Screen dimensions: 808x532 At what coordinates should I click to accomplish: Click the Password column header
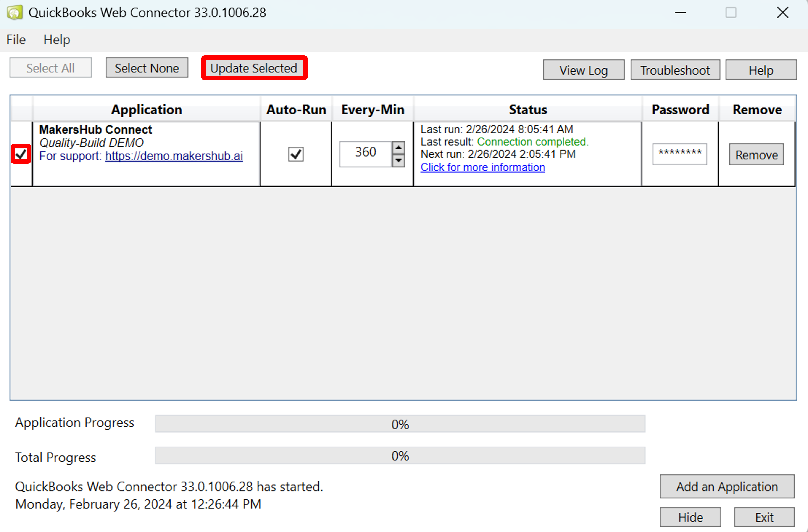(x=680, y=109)
